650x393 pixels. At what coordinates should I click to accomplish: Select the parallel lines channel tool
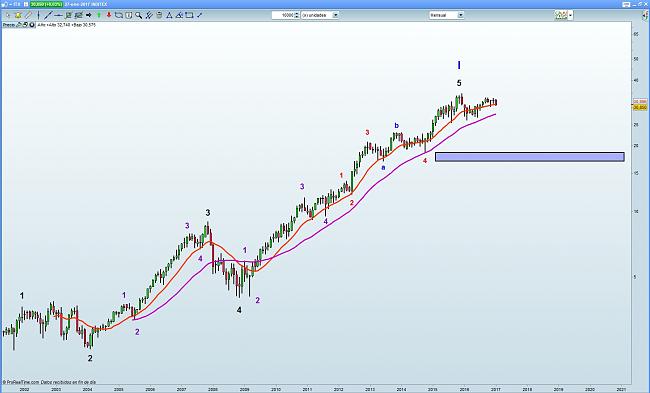(148, 15)
